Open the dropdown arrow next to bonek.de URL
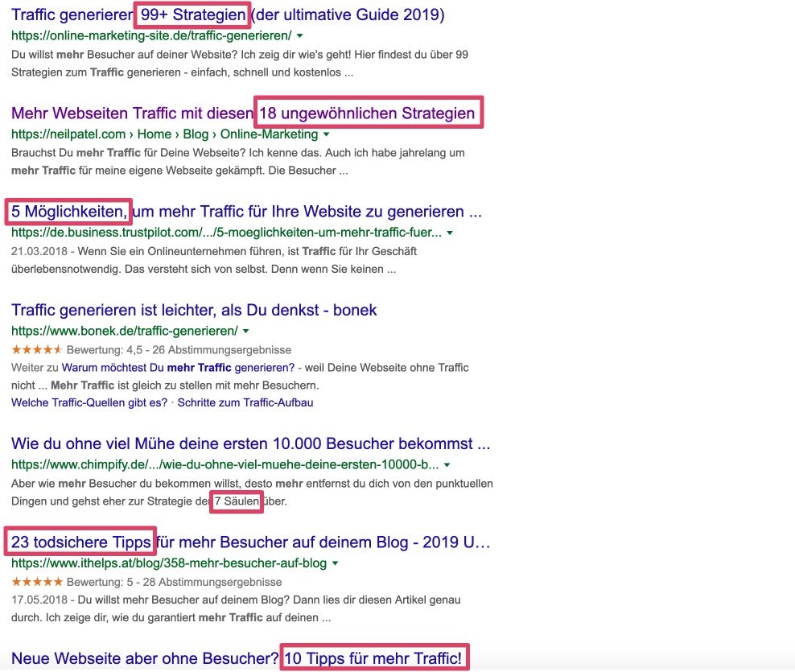The image size is (795, 672). (x=245, y=330)
